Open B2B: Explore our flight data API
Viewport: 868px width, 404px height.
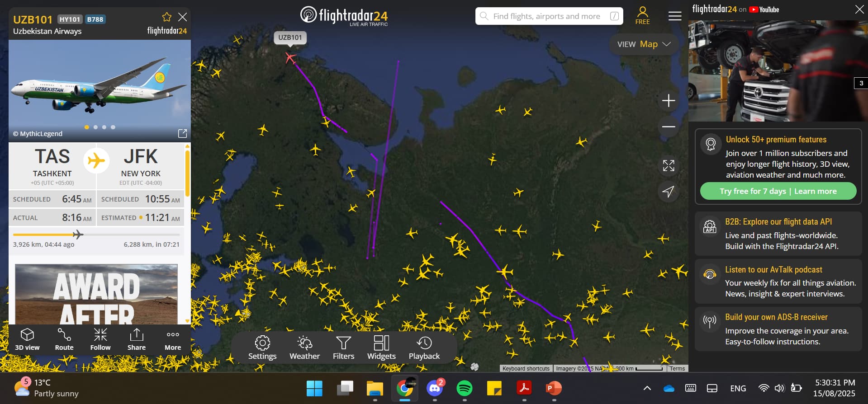click(x=778, y=234)
